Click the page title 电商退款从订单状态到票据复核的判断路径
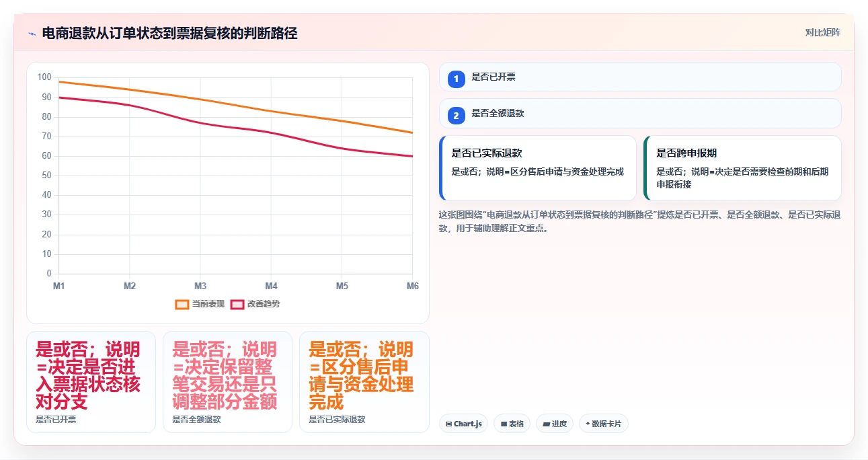868x460 pixels. coord(169,33)
